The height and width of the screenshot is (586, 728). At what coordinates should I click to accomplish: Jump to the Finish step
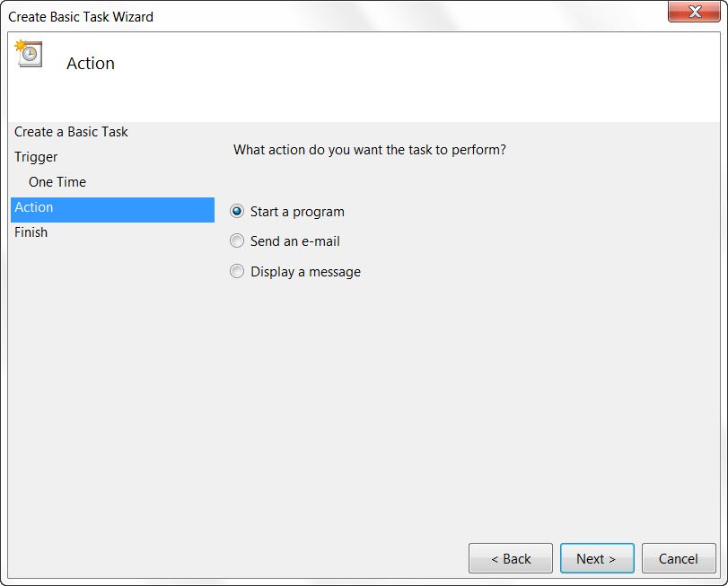tap(31, 232)
